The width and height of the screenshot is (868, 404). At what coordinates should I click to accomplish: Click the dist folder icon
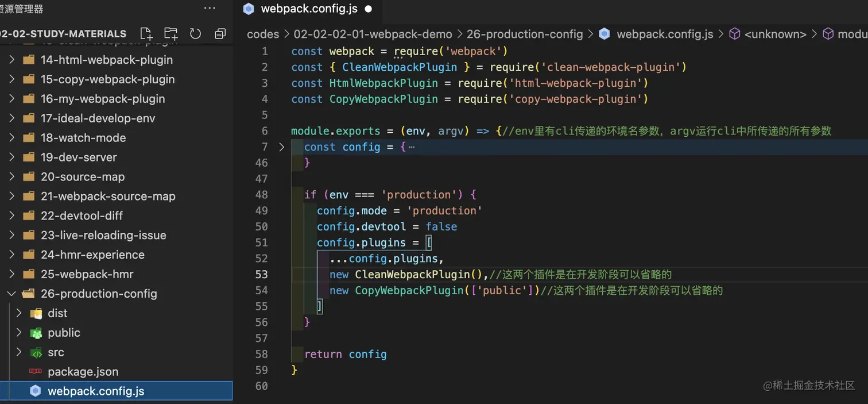pos(36,313)
